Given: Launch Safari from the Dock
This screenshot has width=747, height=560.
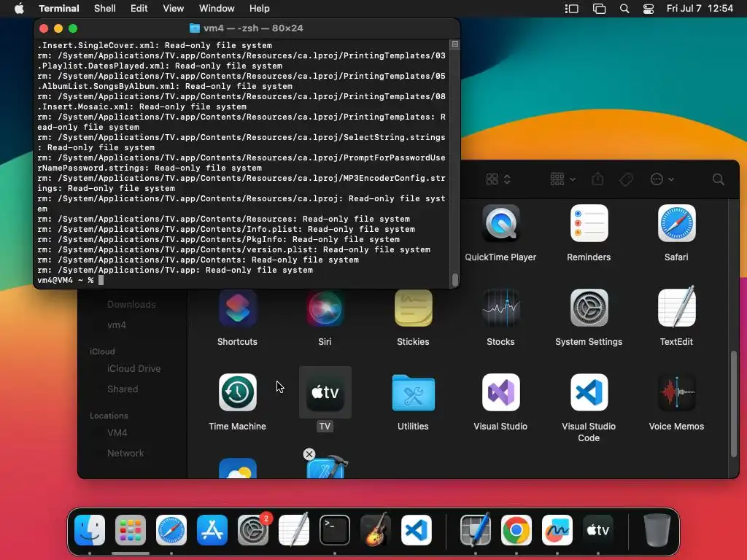Looking at the screenshot, I should pos(171,530).
